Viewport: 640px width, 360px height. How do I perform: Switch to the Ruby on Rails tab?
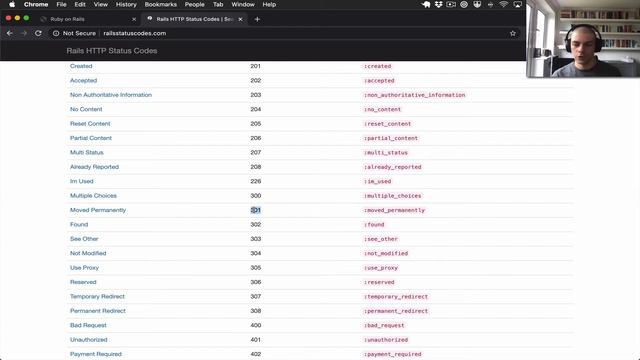pyautogui.click(x=68, y=19)
